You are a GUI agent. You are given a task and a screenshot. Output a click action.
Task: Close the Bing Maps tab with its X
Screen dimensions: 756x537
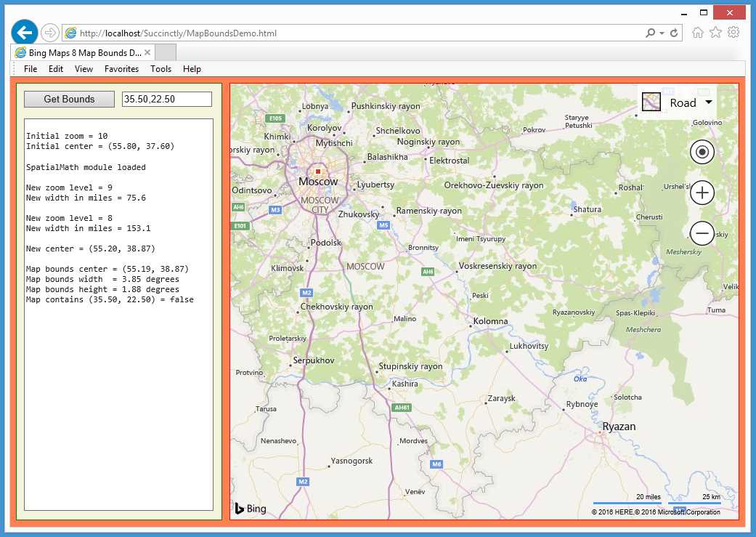click(x=148, y=52)
